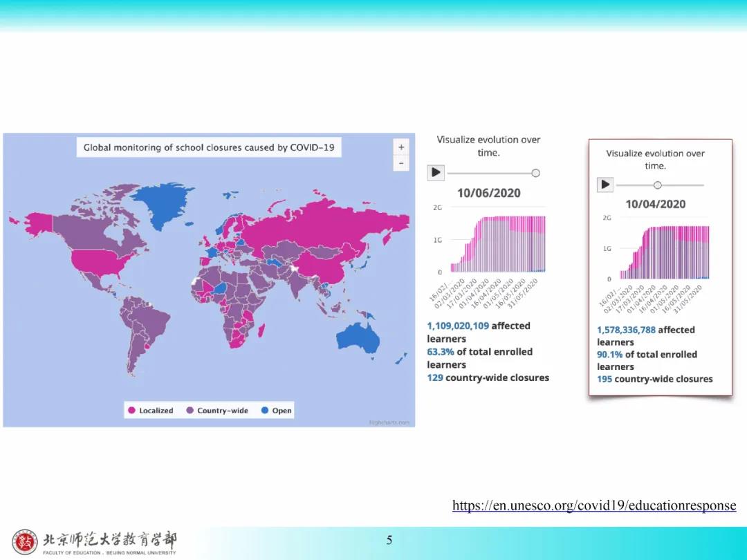Click the '1,578,336,788' affected learners figure
Image resolution: width=747 pixels, height=560 pixels.
click(627, 330)
